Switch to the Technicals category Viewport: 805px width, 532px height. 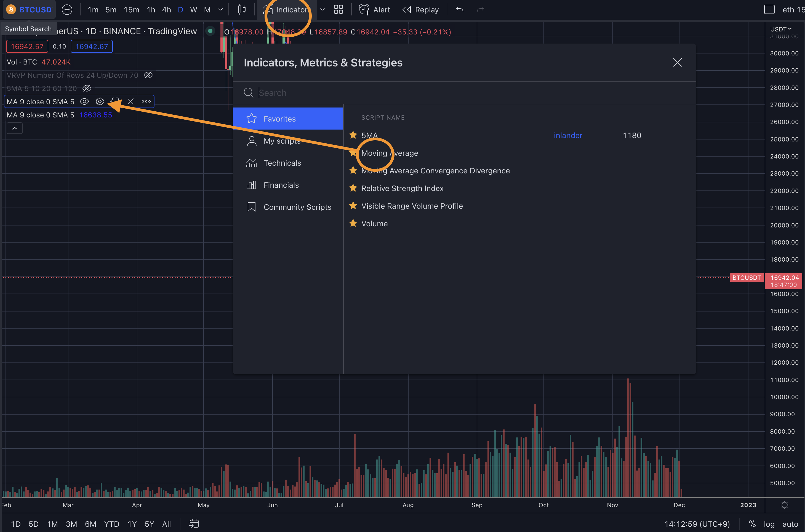tap(282, 163)
